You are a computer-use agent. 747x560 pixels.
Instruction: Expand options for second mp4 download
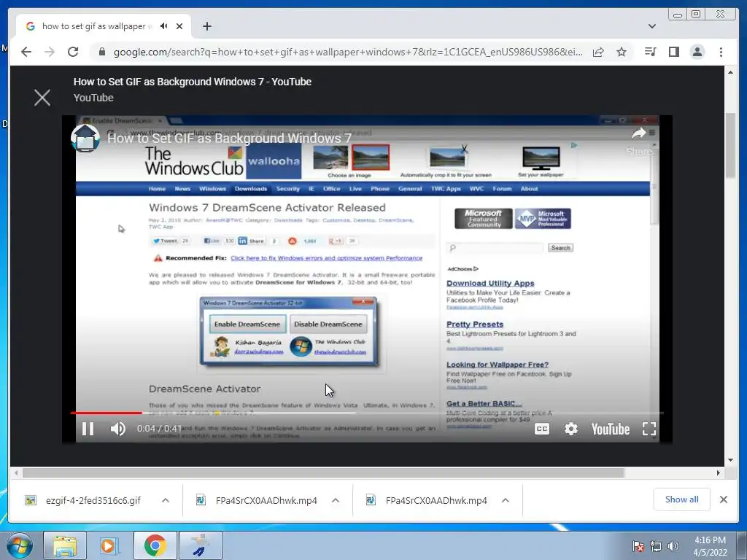pyautogui.click(x=506, y=500)
